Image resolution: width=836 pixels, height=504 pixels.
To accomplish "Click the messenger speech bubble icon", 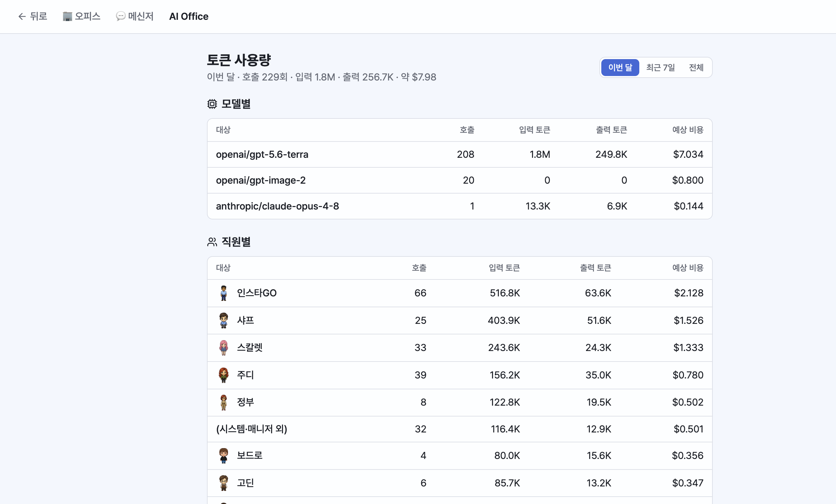I will [x=120, y=16].
